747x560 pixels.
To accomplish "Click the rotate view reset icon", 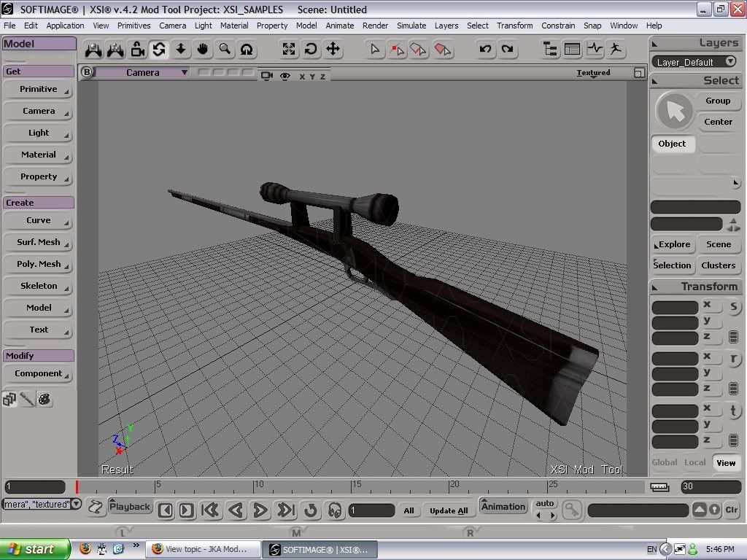I will (311, 49).
